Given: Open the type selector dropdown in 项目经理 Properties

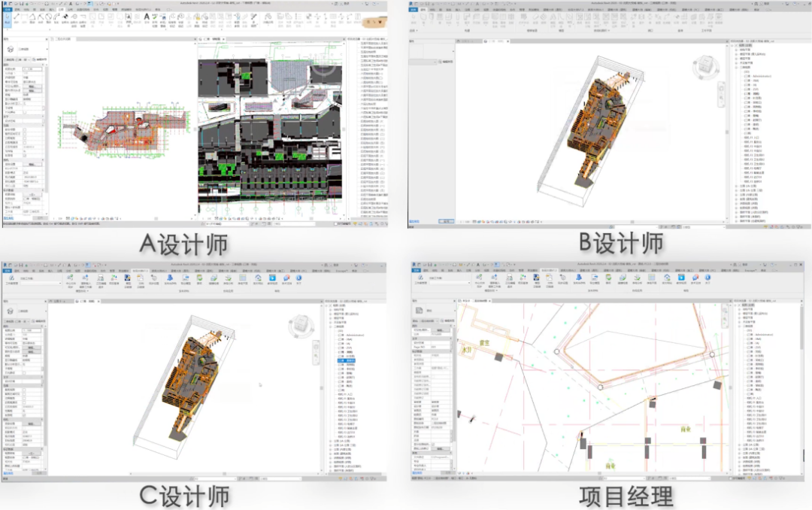Looking at the screenshot, I should [x=455, y=311].
